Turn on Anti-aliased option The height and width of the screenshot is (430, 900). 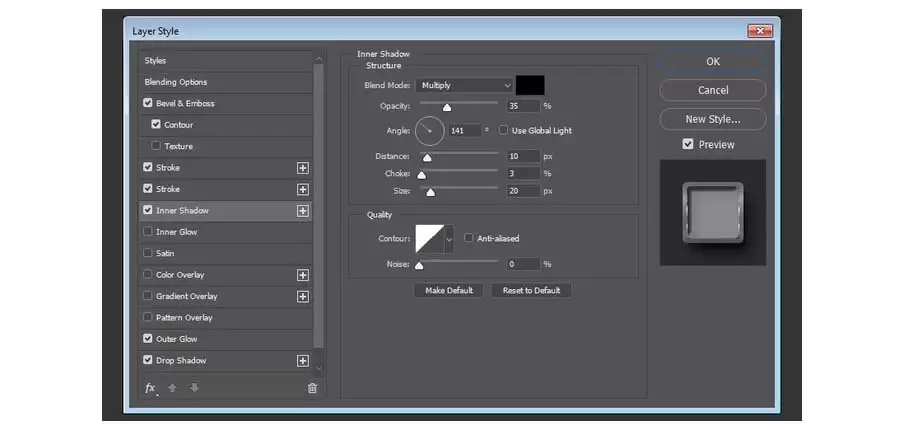[469, 238]
